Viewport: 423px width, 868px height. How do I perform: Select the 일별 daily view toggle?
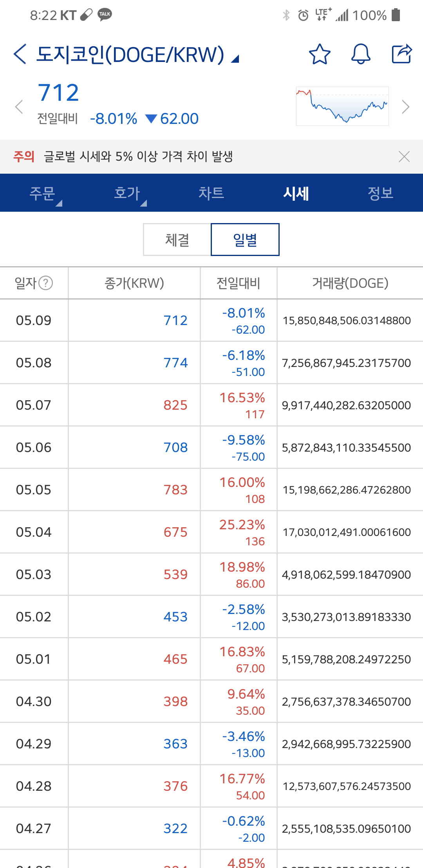245,240
